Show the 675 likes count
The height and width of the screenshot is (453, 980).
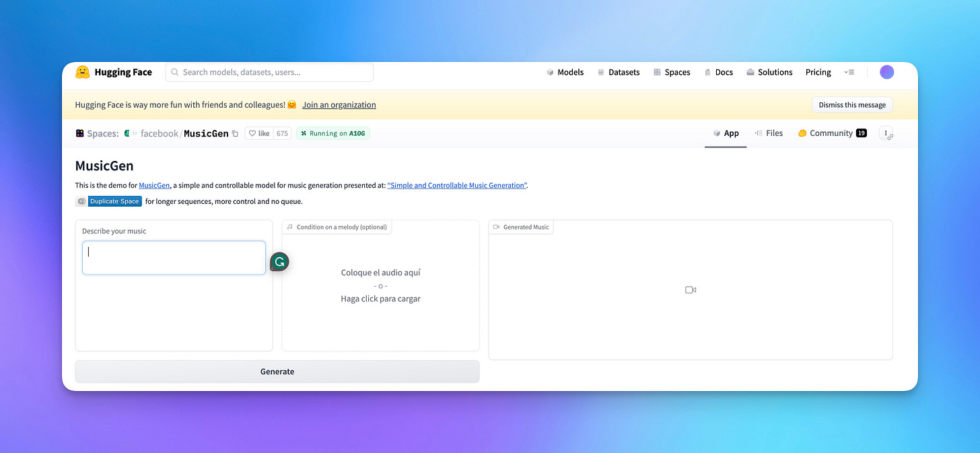(282, 133)
